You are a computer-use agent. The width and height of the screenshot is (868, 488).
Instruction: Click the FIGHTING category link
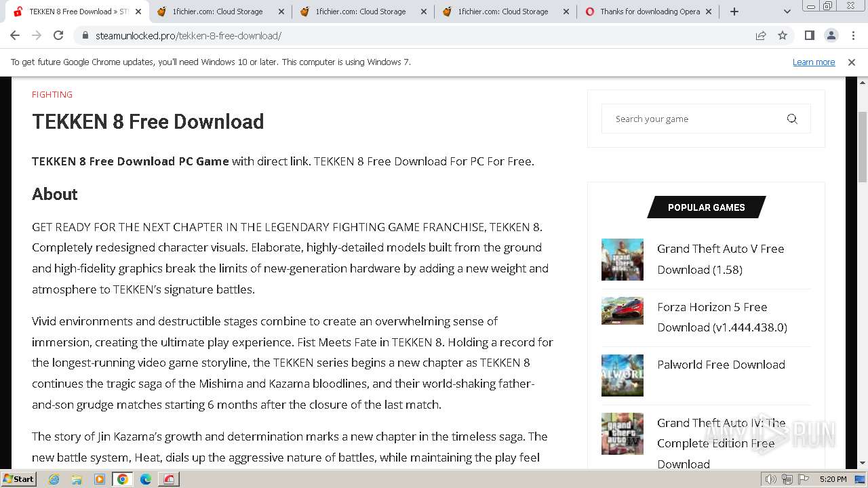pos(52,94)
